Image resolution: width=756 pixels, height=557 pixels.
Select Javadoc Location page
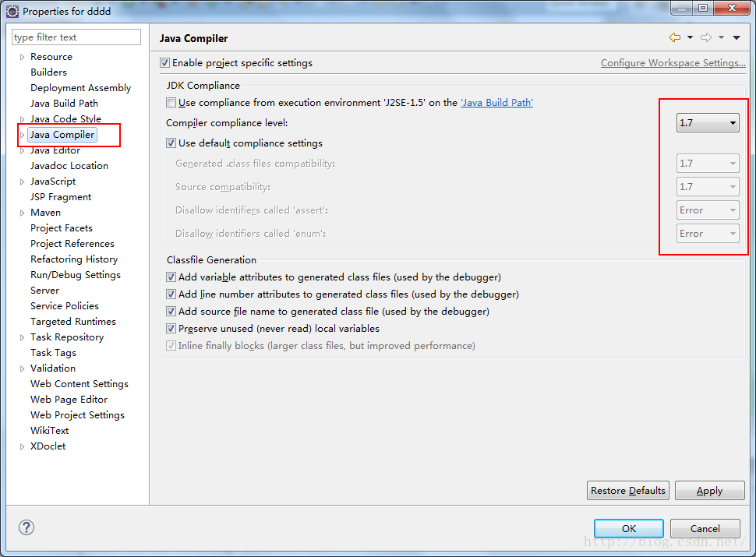click(x=69, y=166)
